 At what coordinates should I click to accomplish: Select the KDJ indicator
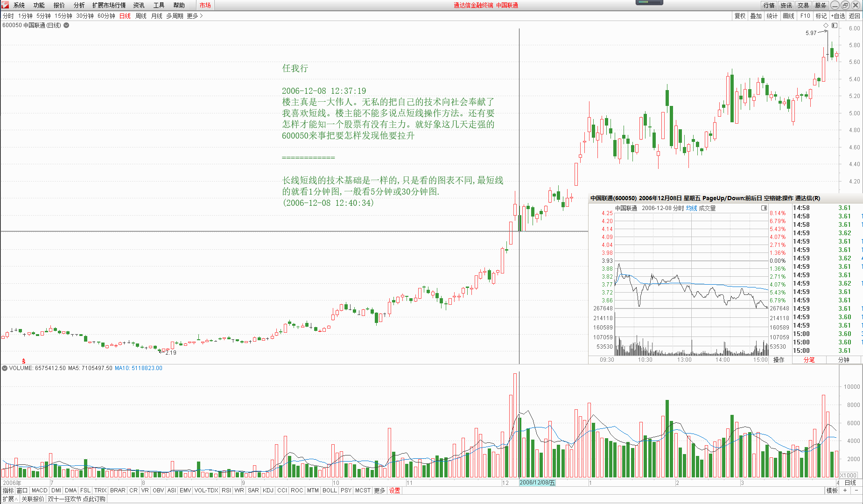268,490
